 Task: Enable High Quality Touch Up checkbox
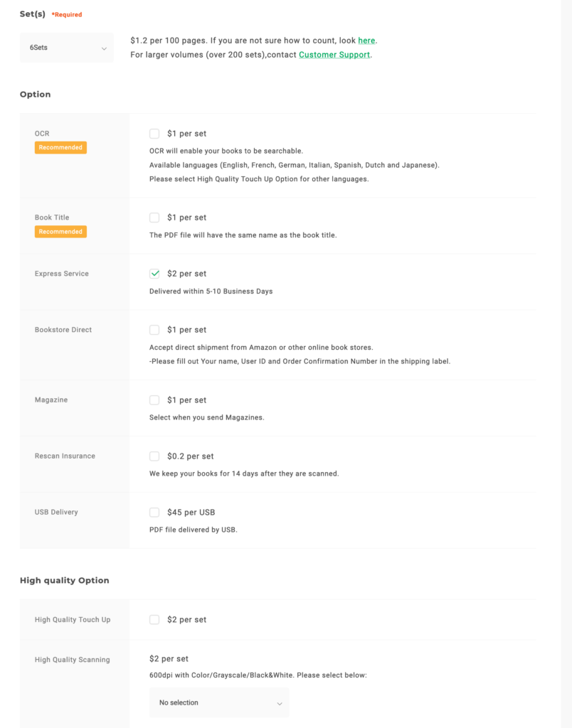point(154,620)
